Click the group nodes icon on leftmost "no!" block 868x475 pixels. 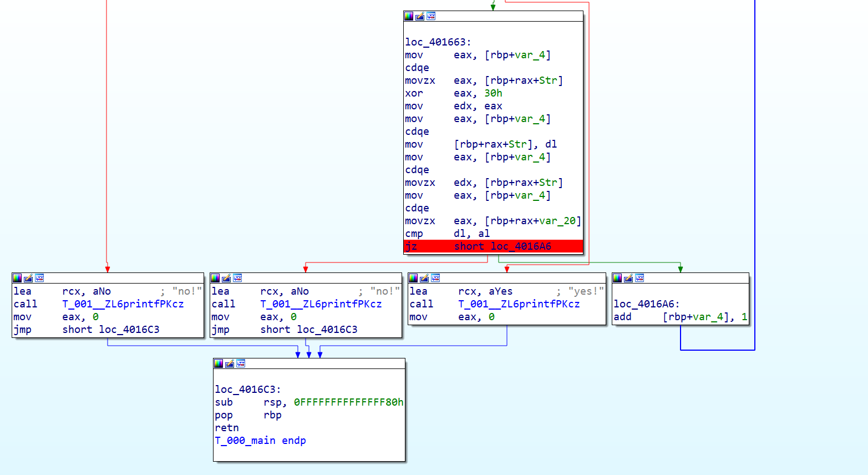pos(39,278)
